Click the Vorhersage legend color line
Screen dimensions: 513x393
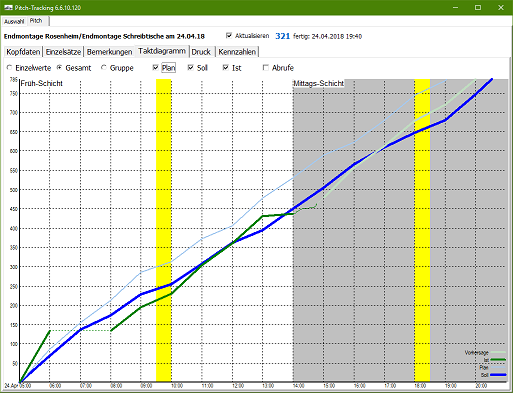click(498, 352)
